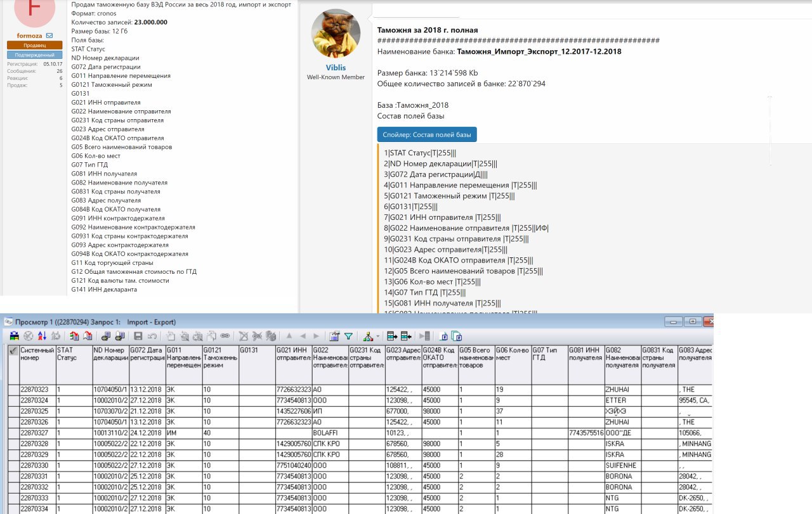Click the undo arrow icon in the toolbar

point(152,336)
